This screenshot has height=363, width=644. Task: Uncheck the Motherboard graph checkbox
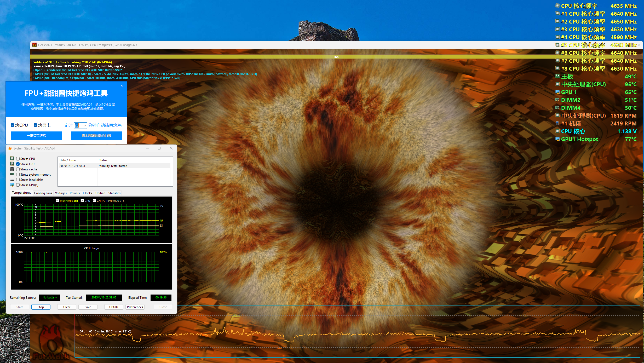tap(57, 201)
